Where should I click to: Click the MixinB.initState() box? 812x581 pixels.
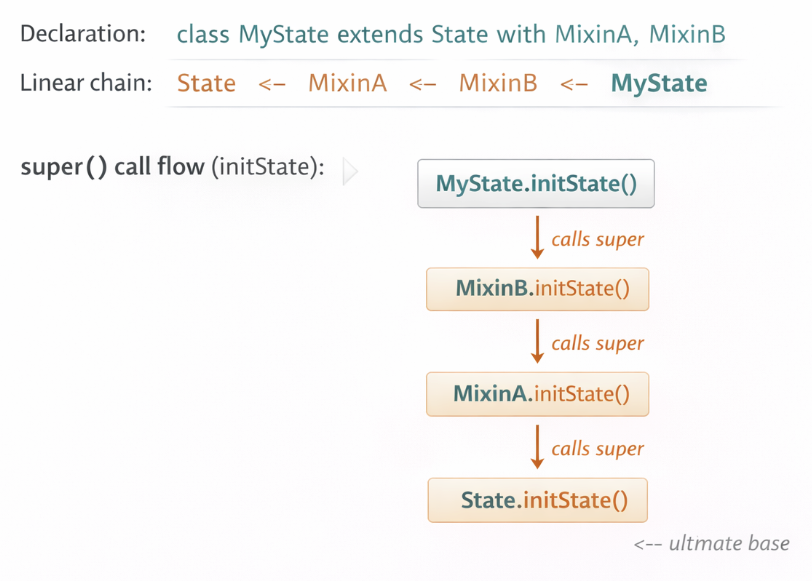(x=537, y=289)
